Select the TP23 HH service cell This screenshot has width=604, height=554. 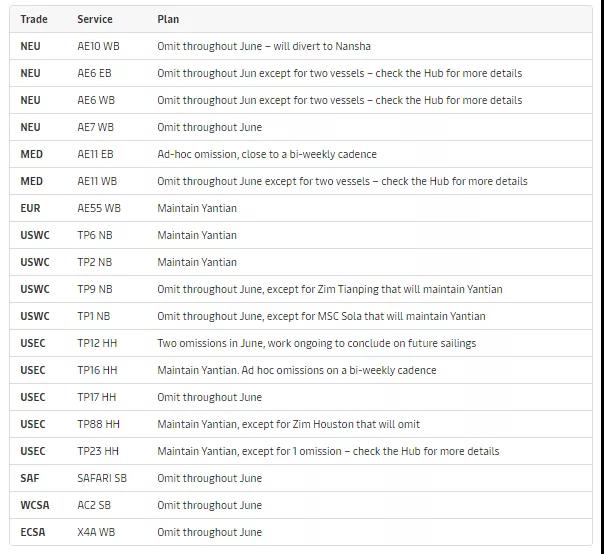coord(98,451)
